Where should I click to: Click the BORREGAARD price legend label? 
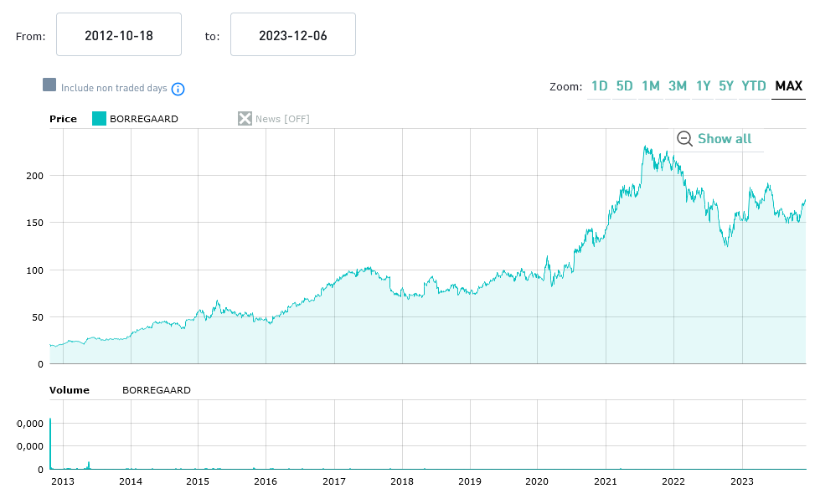[x=144, y=119]
